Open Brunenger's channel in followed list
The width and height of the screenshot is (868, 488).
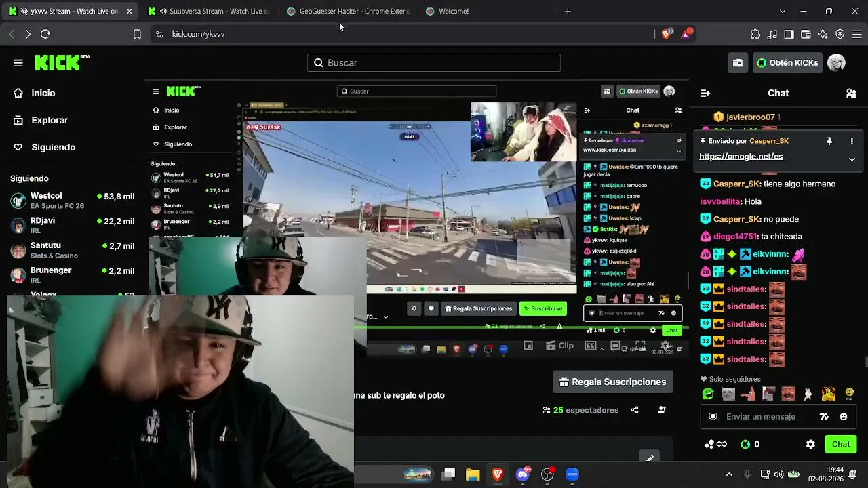[x=73, y=275]
